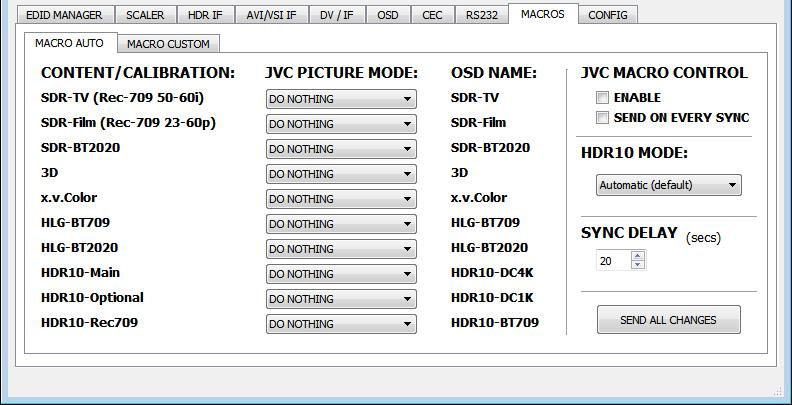
Task: Click the MACROS tab
Action: [x=542, y=14]
